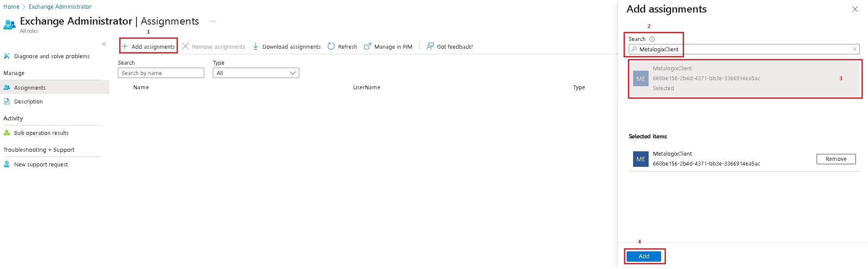Click the Remove button for MetalogixClient
The image size is (868, 269).
[x=836, y=159]
